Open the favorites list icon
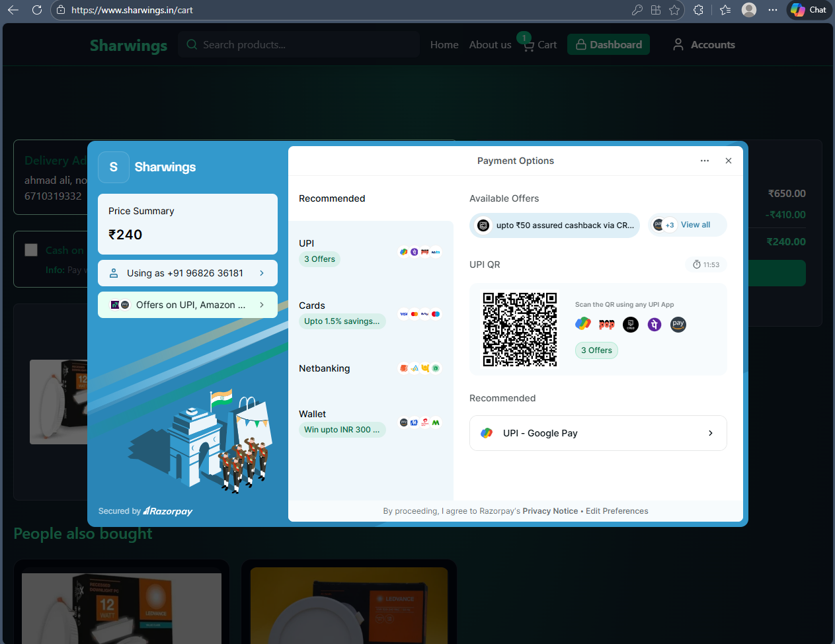Viewport: 835px width, 644px height. point(725,10)
